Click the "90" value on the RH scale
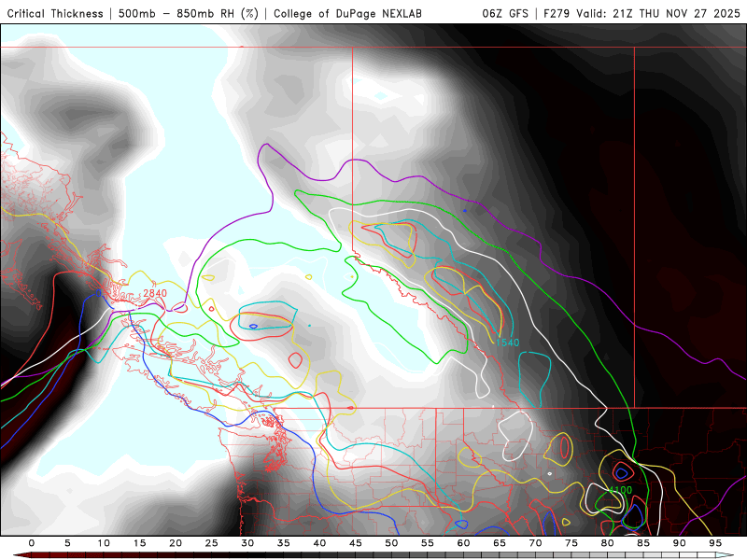The image size is (747, 560). click(680, 543)
